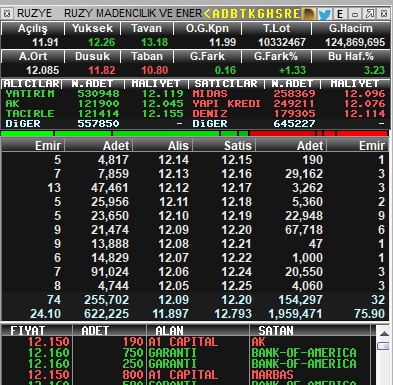Click the Taban header cell
The height and width of the screenshot is (385, 393).
[146, 56]
